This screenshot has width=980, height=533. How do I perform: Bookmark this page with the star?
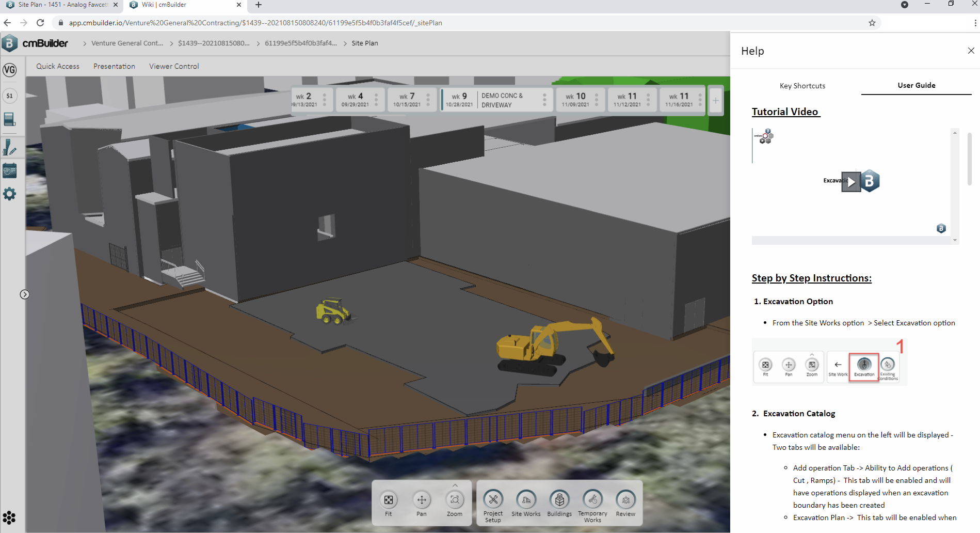[x=872, y=23]
